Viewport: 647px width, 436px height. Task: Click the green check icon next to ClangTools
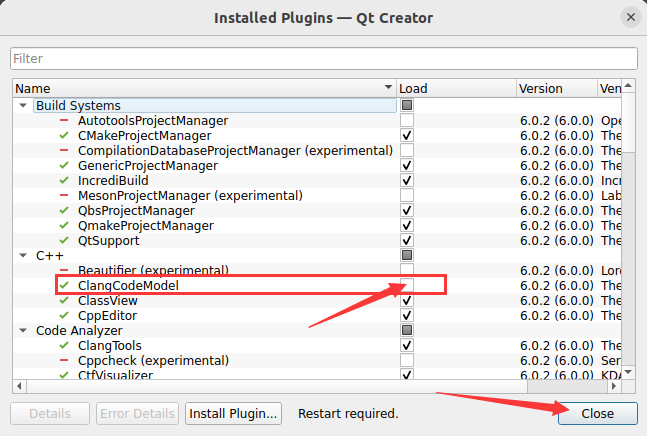point(64,345)
